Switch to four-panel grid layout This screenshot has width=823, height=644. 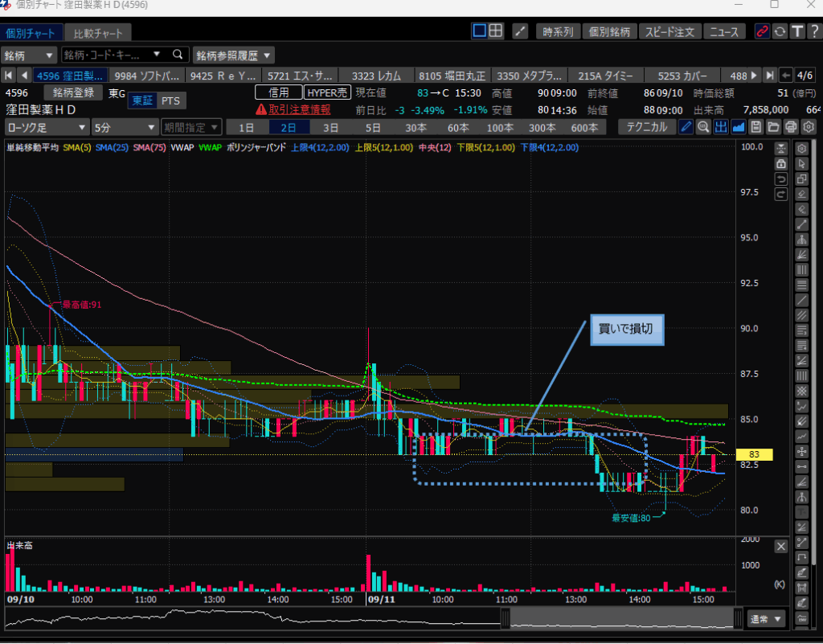[496, 31]
